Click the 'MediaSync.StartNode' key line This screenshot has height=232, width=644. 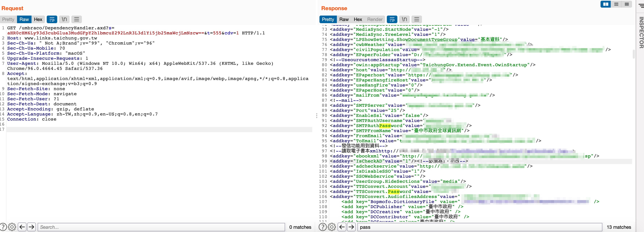coord(389,29)
